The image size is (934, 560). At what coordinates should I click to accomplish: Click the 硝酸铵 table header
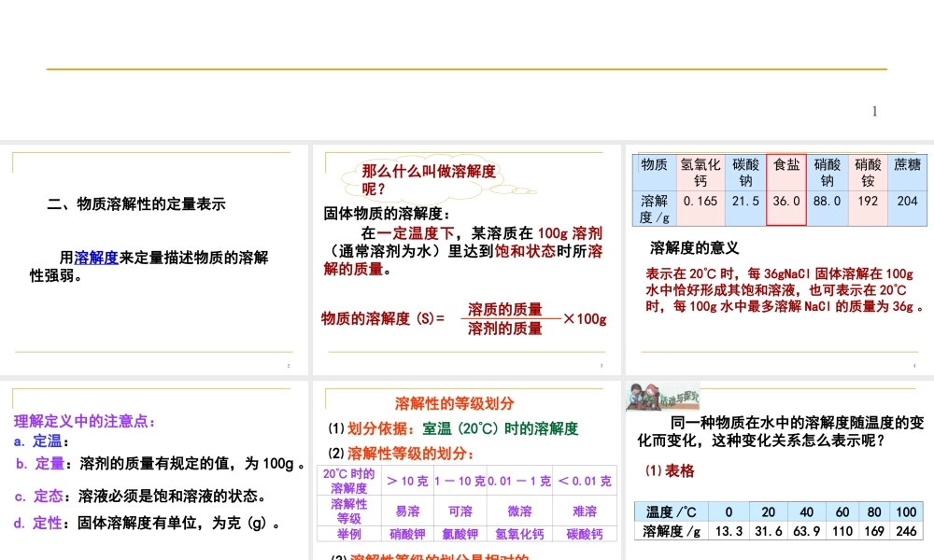click(868, 172)
